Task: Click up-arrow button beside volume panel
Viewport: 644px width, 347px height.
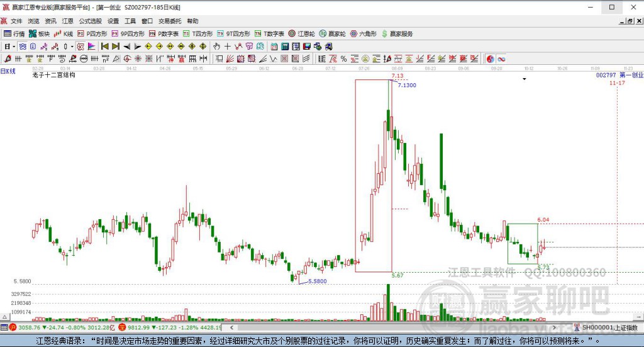Action: [x=4, y=317]
